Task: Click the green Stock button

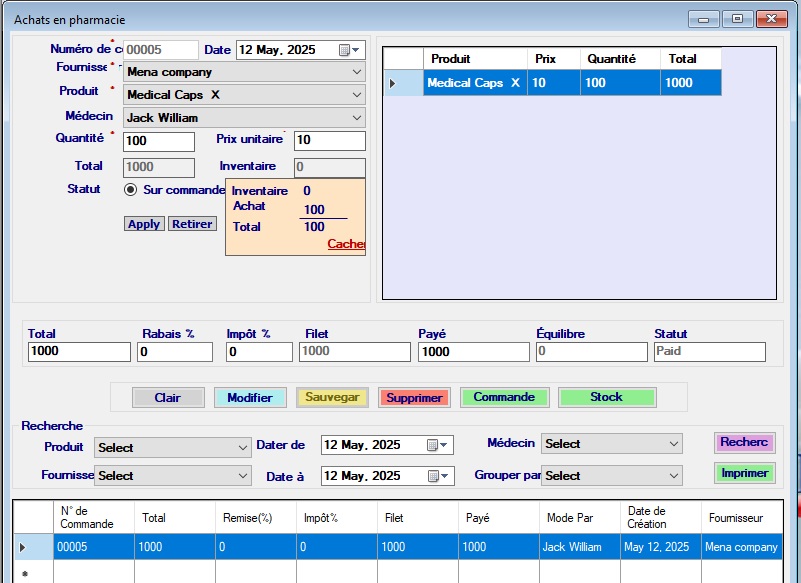Action: (606, 397)
